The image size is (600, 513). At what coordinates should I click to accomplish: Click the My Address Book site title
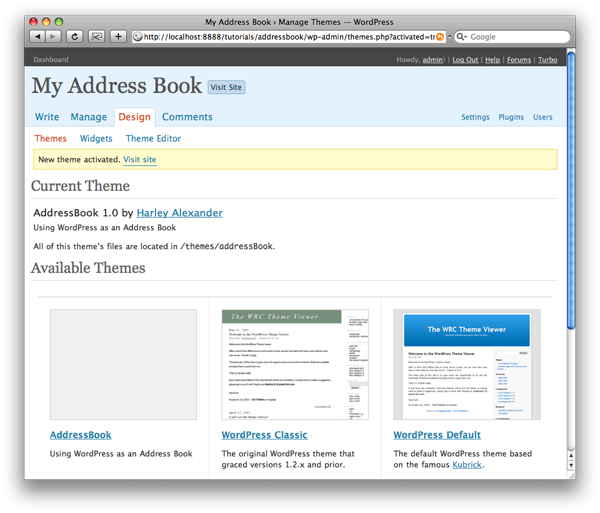coord(116,86)
